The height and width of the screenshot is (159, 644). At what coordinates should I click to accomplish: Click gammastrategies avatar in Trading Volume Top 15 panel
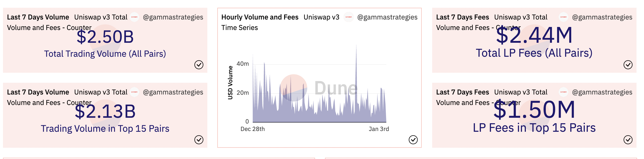(x=134, y=92)
